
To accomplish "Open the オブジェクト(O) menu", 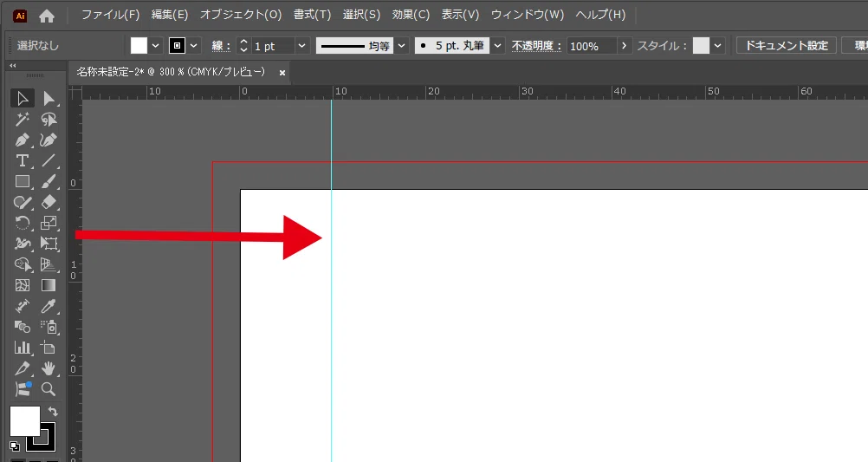I will [241, 15].
